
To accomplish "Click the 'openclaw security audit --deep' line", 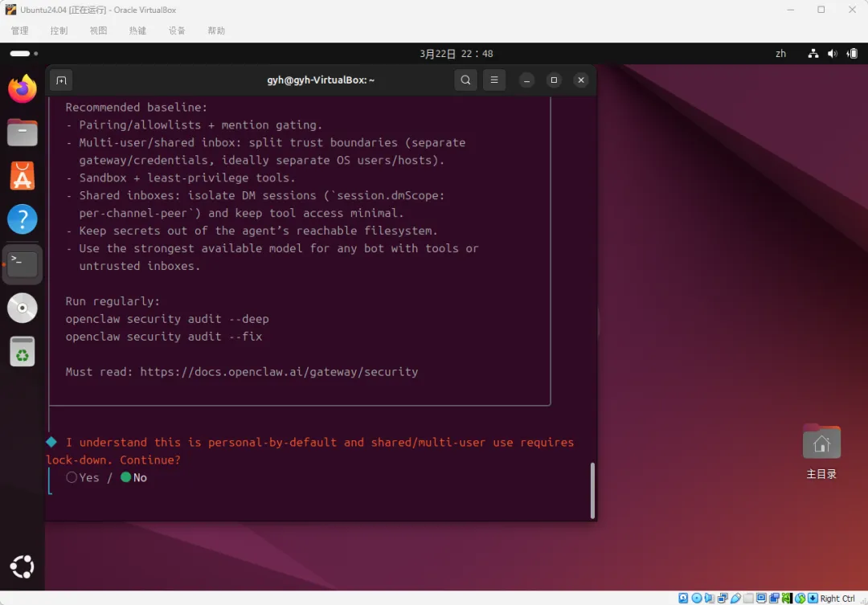I will coord(167,319).
